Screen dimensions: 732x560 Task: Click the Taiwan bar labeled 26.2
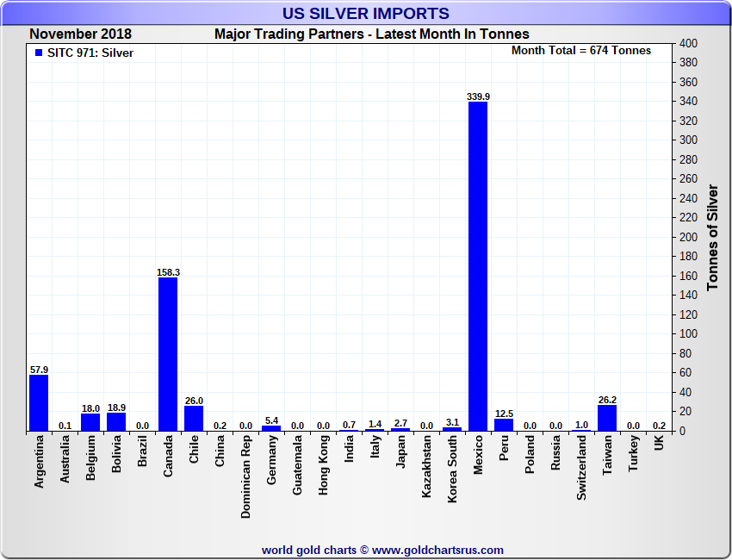click(607, 418)
